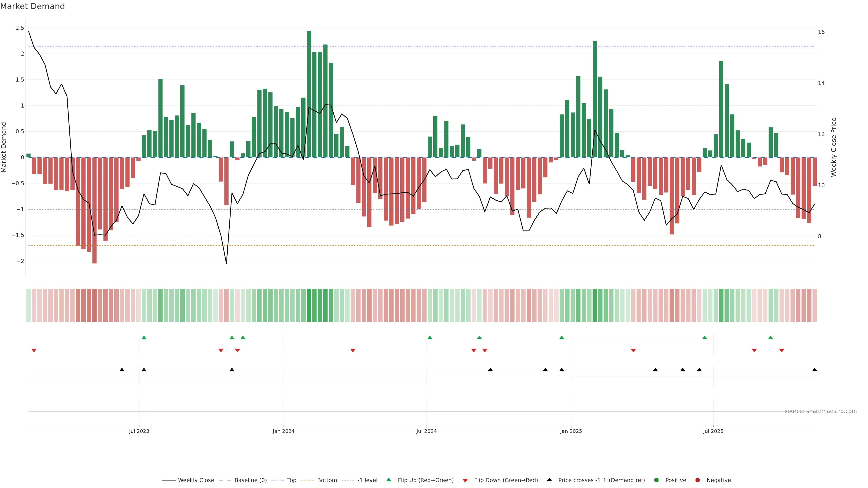
Task: Click black Price crosses -1 legend triangle
Action: (x=549, y=480)
